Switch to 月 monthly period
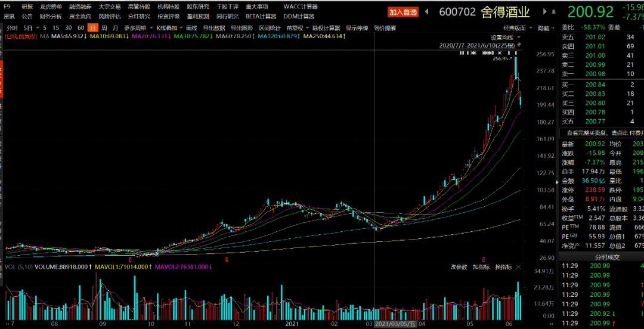 tap(116, 29)
